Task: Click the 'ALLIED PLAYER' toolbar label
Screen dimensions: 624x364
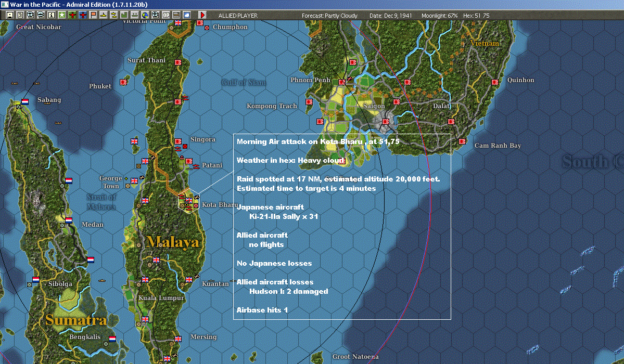Action: (238, 16)
